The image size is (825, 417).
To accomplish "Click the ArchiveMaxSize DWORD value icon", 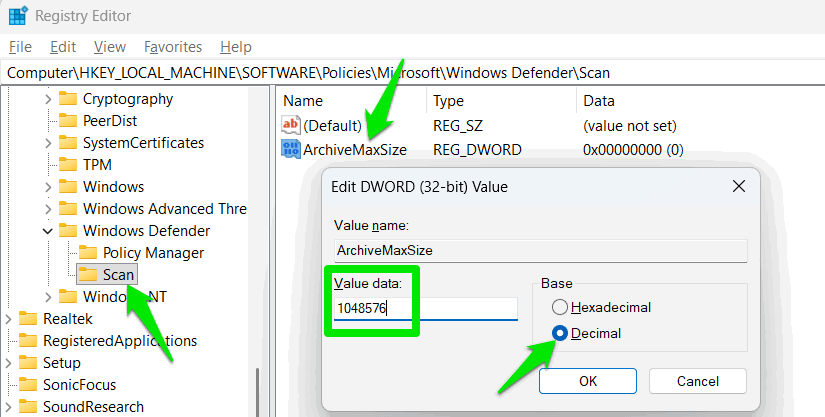I will point(291,149).
